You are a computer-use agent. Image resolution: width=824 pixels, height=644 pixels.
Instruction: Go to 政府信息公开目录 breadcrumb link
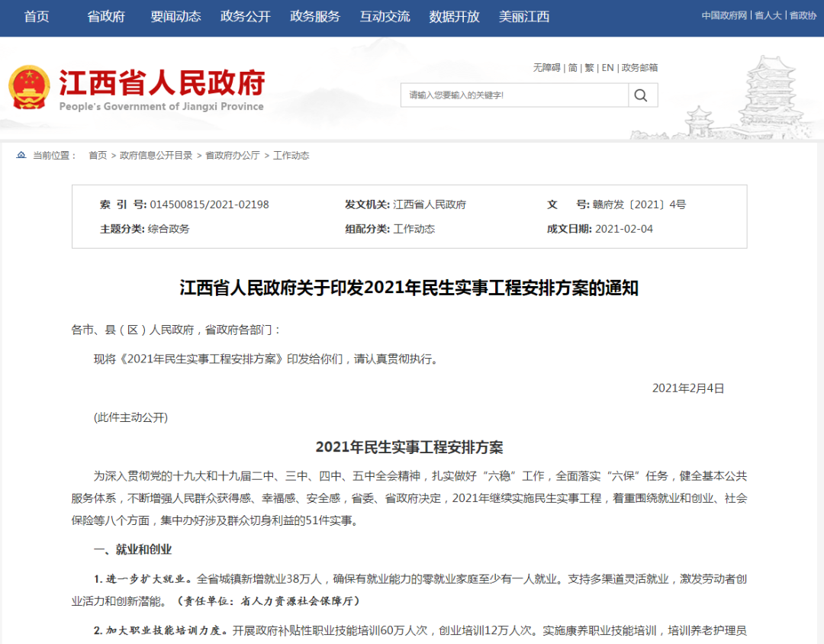(156, 155)
